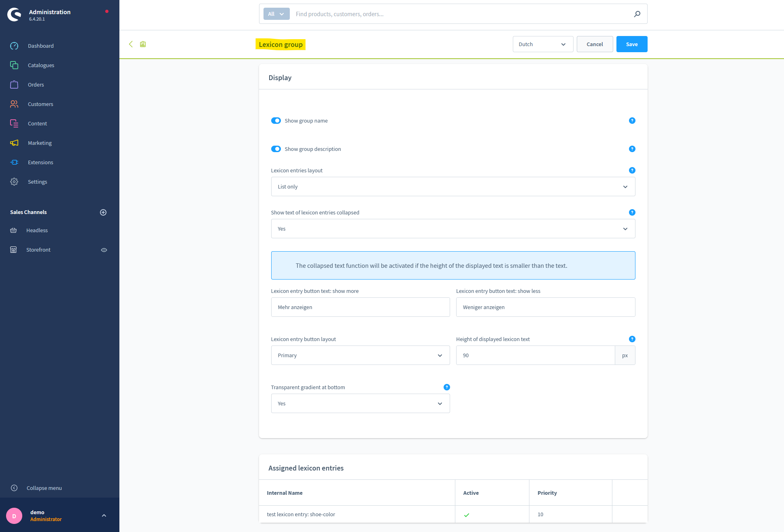Click the green Active checkmark
Screen dimensions: 784x532
coord(467,515)
